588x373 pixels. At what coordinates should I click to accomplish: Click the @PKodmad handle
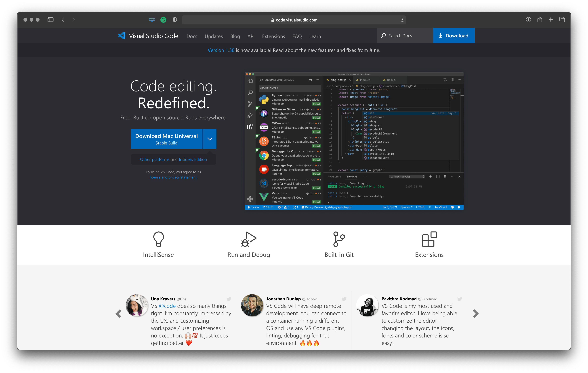(x=428, y=299)
